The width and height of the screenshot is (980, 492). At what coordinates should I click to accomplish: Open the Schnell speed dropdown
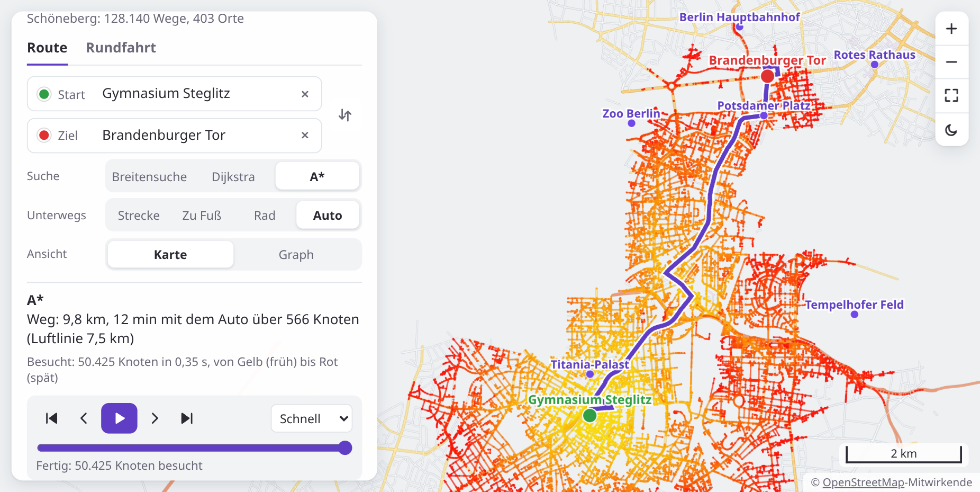click(x=312, y=418)
